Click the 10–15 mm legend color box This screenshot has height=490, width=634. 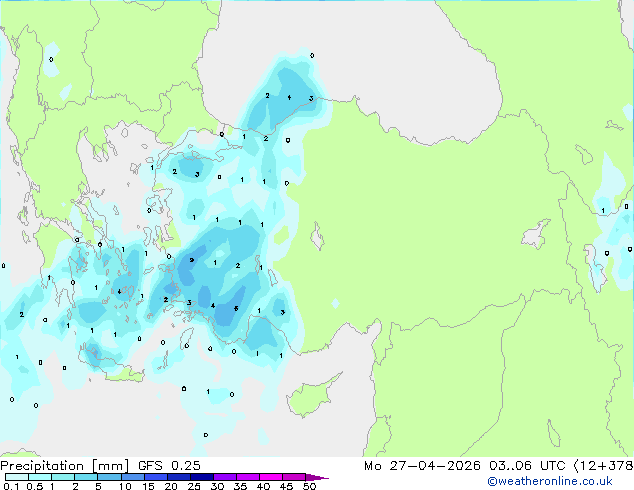(x=132, y=477)
